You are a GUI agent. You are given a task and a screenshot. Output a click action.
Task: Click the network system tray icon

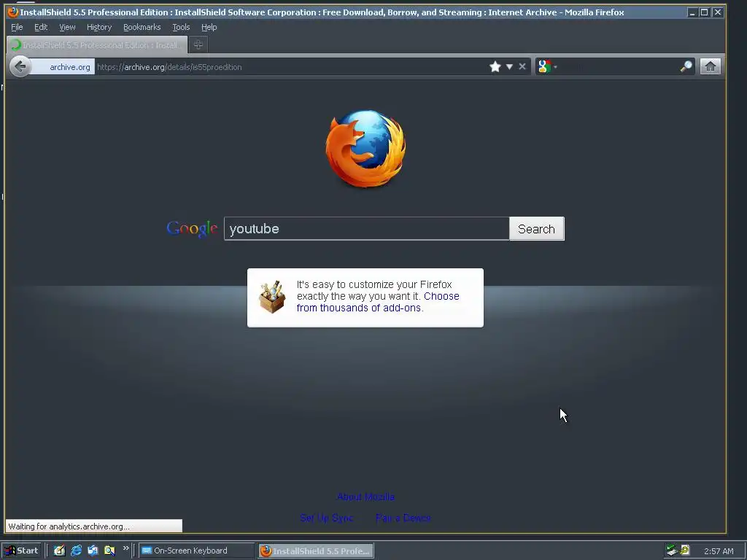click(672, 551)
